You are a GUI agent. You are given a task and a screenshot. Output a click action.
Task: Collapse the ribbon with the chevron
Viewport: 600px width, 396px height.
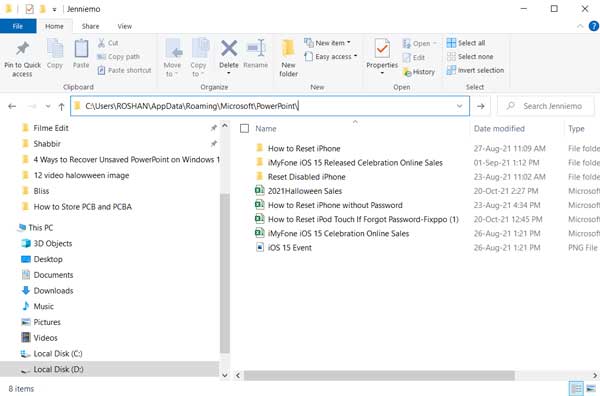coord(580,26)
